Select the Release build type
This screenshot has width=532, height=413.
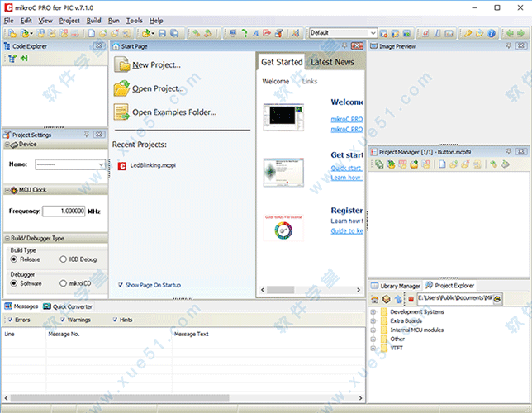click(25, 259)
